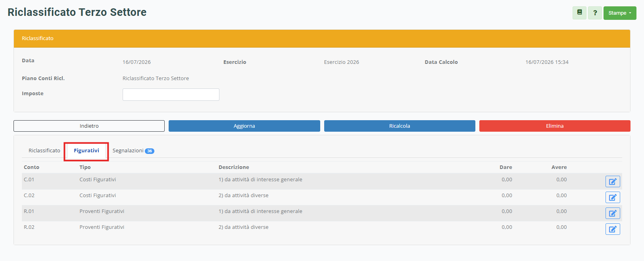Select the C.01 account cell

(29, 180)
